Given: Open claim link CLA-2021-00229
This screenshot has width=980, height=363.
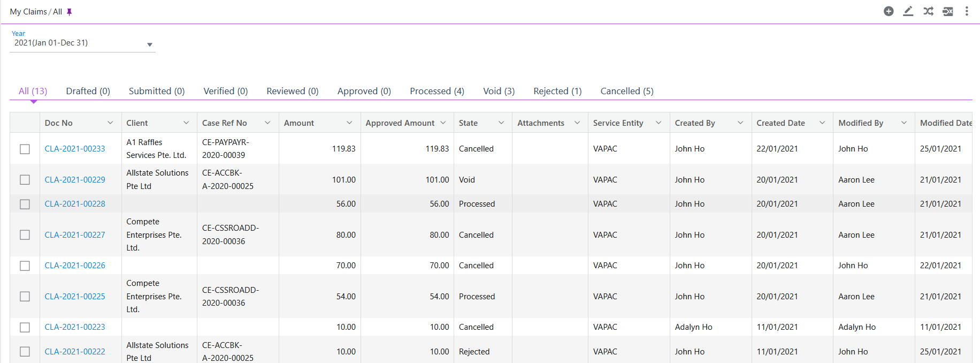Looking at the screenshot, I should coord(75,180).
